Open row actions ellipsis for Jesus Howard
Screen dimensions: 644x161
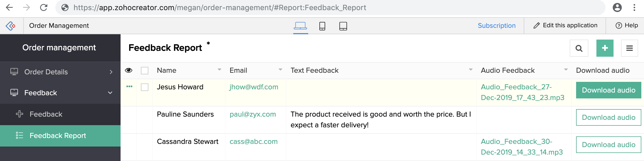129,86
